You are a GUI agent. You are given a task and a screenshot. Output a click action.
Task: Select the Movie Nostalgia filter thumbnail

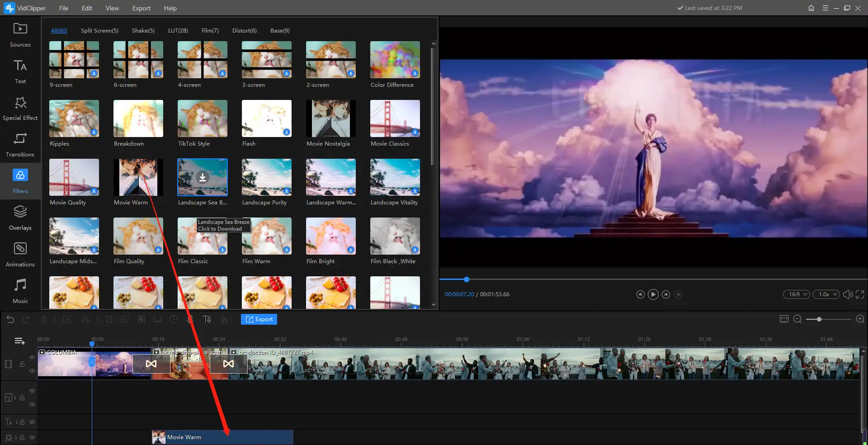331,118
